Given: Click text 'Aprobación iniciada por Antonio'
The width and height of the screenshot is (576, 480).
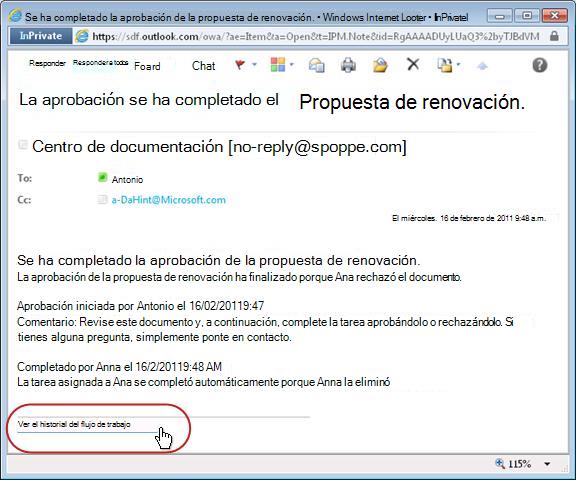Looking at the screenshot, I should [96, 306].
